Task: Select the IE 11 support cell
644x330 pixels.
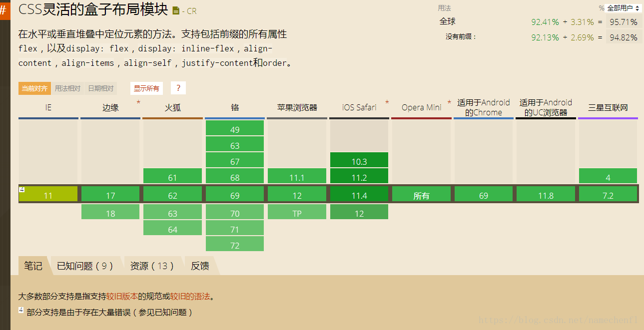Action: coord(48,194)
